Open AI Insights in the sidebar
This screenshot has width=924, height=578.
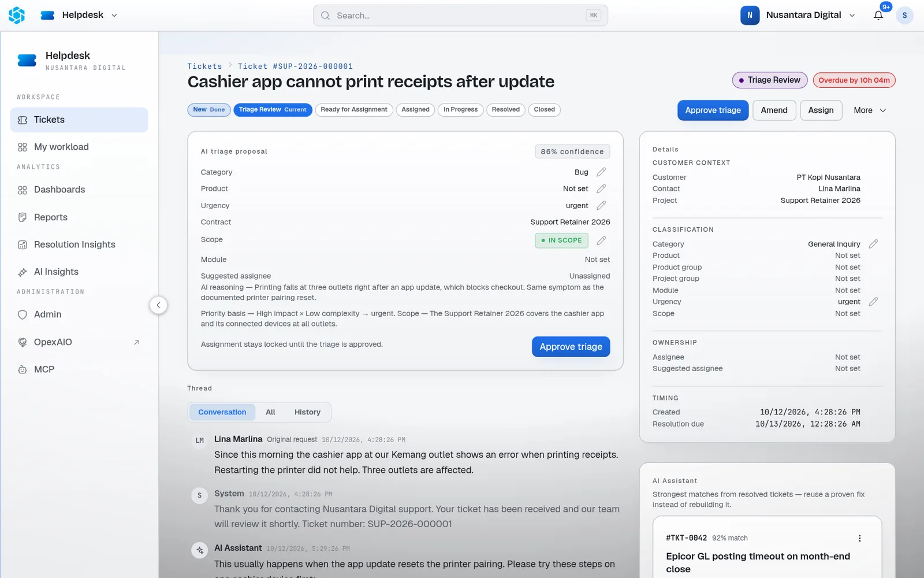click(79, 272)
